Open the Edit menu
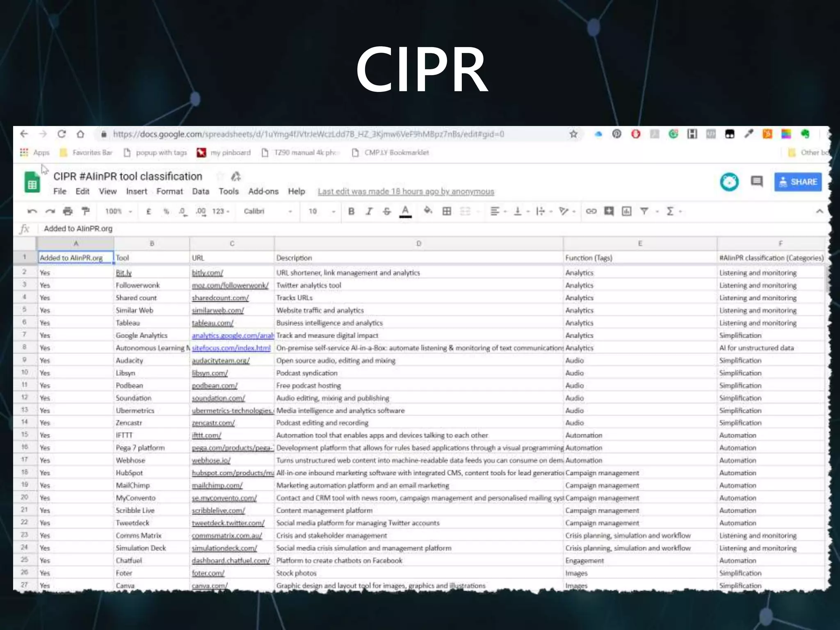The image size is (840, 630). point(82,192)
